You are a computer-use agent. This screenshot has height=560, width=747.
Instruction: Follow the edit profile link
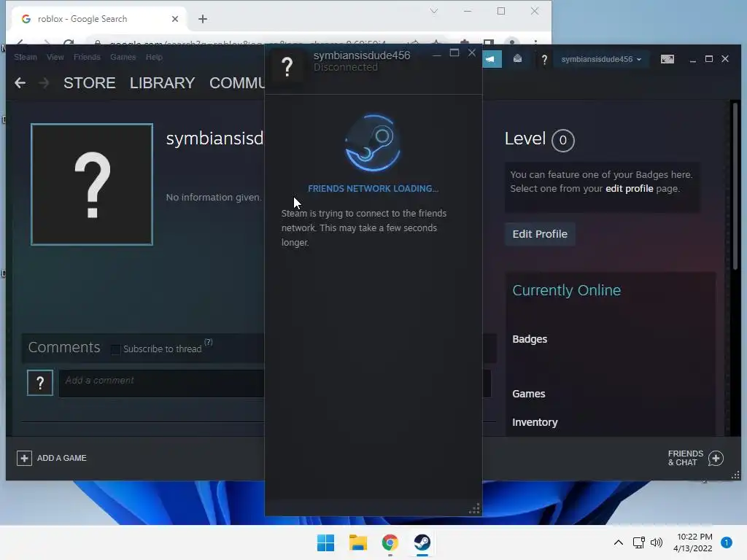pos(629,189)
